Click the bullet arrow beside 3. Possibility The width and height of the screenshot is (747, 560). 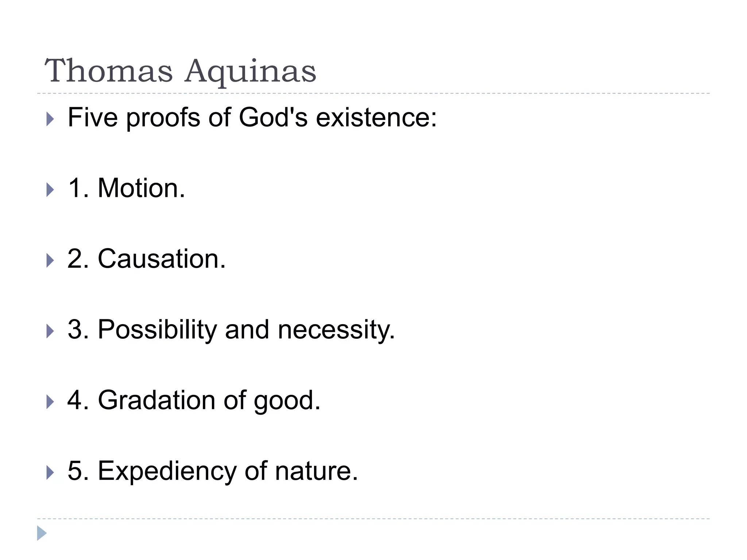pyautogui.click(x=50, y=331)
